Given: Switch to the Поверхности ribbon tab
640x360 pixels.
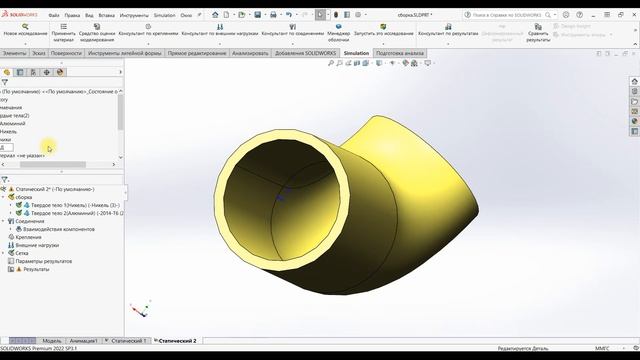Looking at the screenshot, I should coord(66,53).
